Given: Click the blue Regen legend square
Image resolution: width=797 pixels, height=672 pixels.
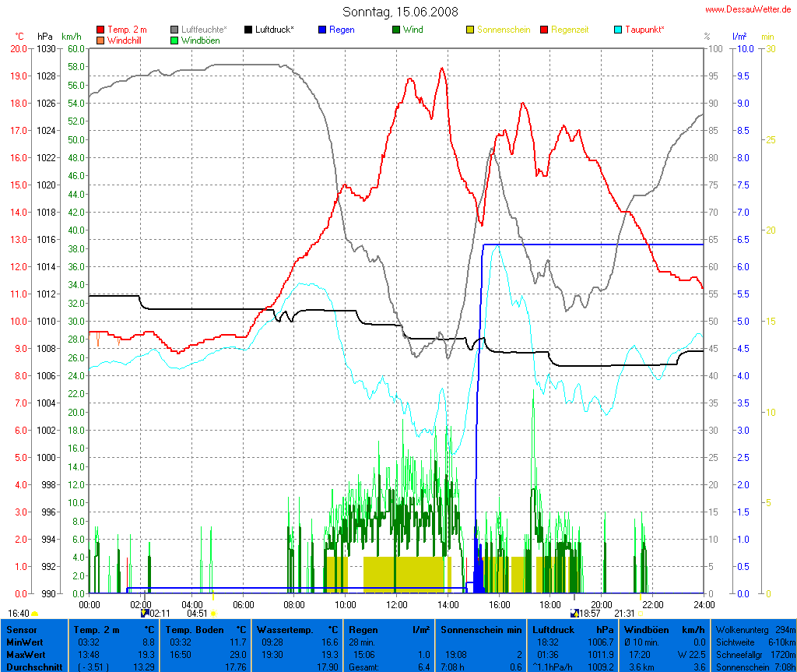Looking at the screenshot, I should (x=322, y=30).
